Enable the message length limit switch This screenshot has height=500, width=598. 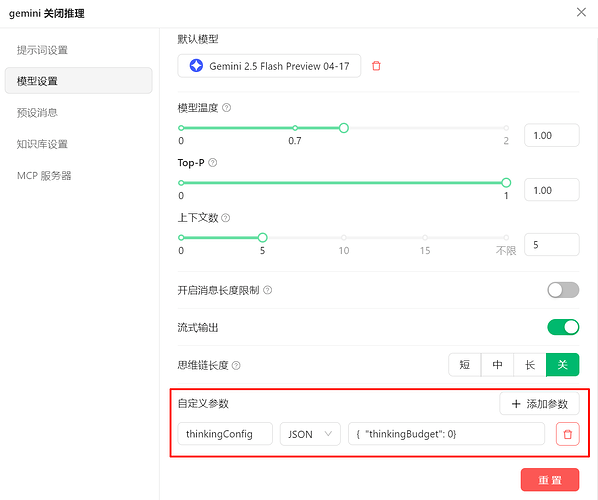tap(563, 290)
